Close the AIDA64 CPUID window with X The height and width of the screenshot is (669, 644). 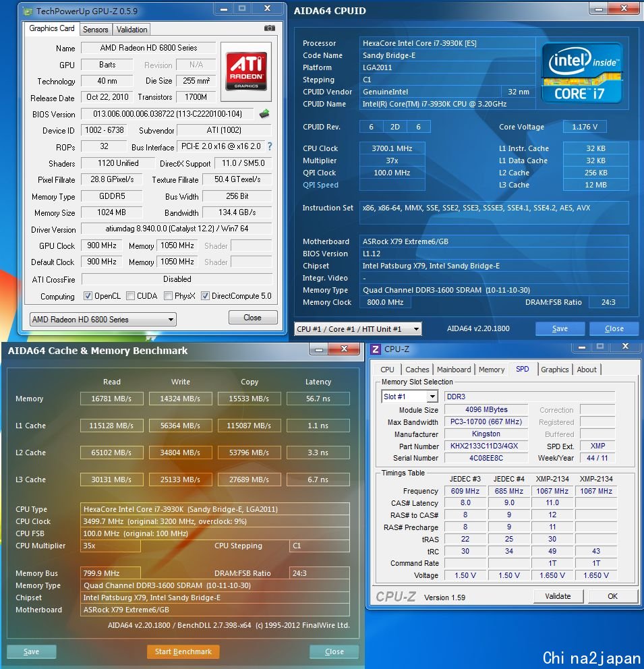click(x=624, y=9)
